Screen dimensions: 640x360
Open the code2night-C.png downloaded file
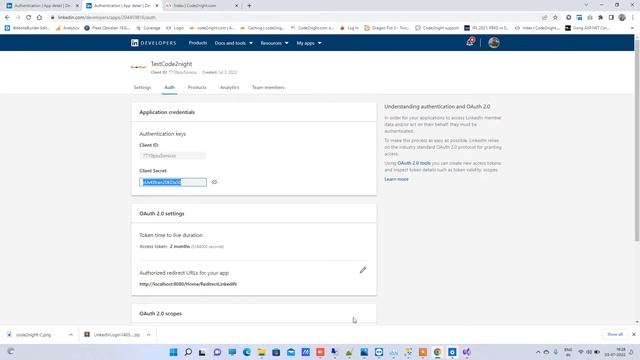point(33,335)
